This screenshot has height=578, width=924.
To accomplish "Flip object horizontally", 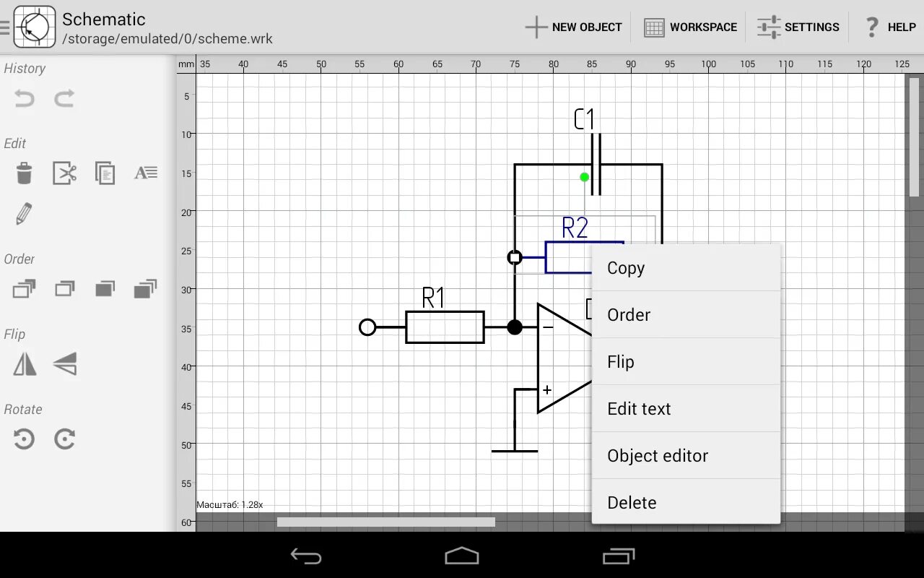I will 25,364.
